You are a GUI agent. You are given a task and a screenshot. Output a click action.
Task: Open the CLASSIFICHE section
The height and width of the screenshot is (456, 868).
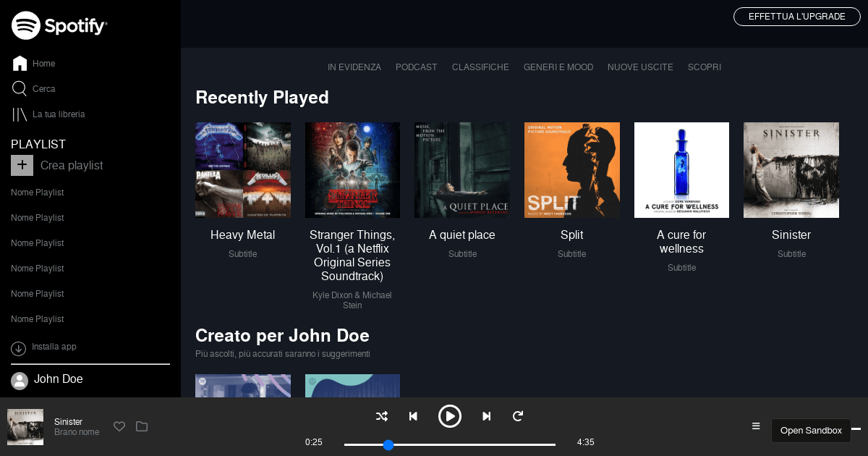tap(480, 67)
